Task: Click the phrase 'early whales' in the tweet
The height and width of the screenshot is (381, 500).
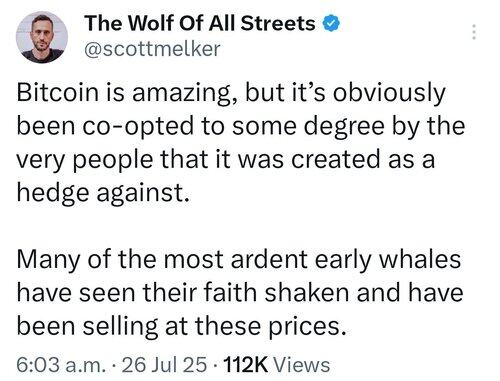Action: (x=388, y=260)
